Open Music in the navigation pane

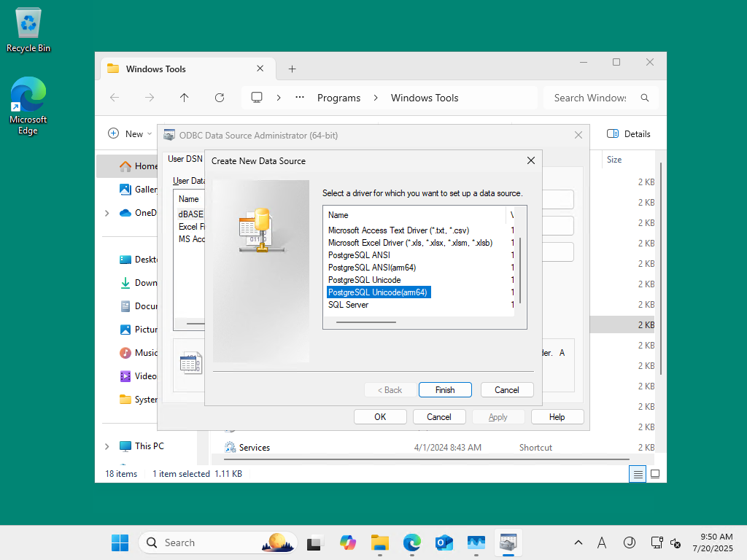pyautogui.click(x=138, y=353)
